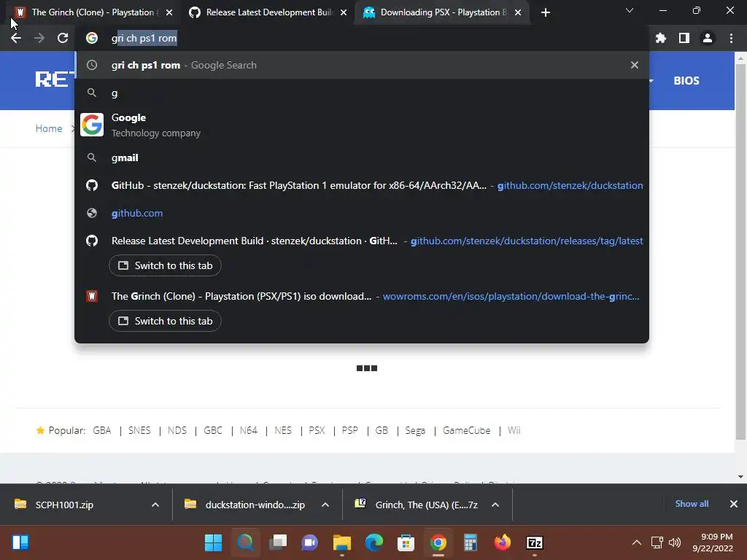Show hidden system tray icons
Image resolution: width=747 pixels, height=560 pixels.
click(x=636, y=542)
